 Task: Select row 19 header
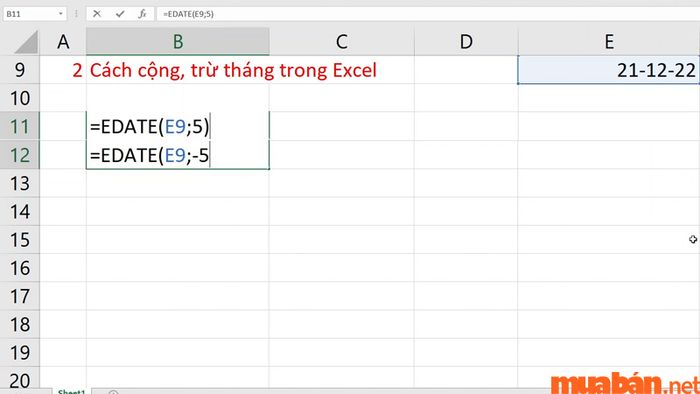pyautogui.click(x=20, y=353)
